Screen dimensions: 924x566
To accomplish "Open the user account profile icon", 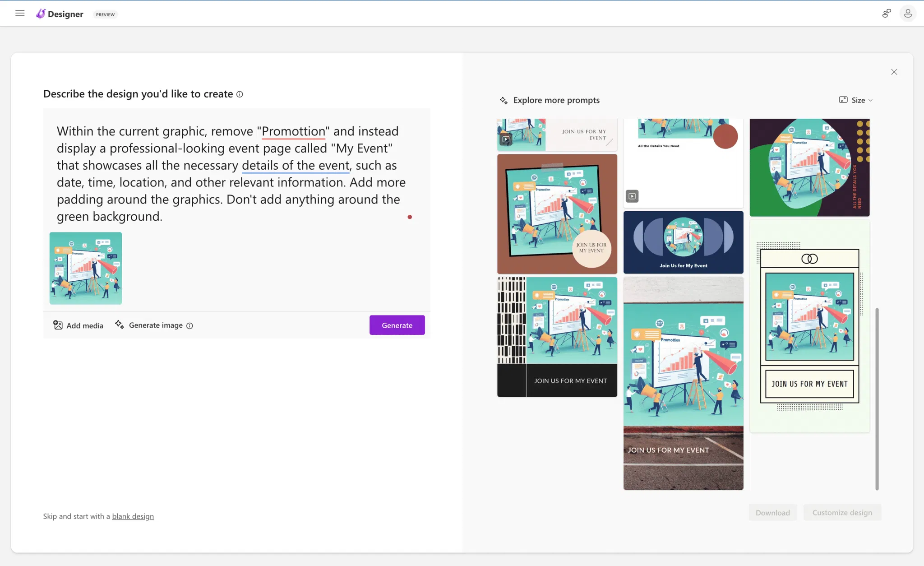I will [x=908, y=14].
